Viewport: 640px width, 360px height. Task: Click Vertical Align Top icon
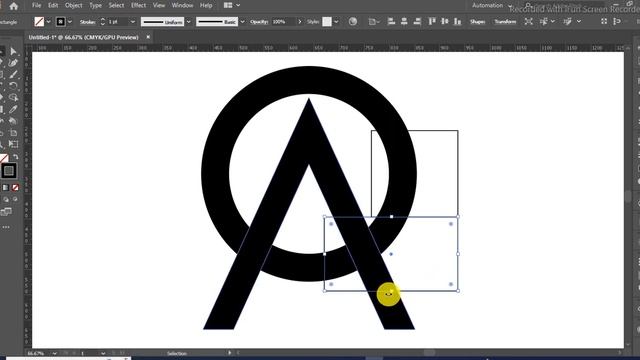click(x=432, y=22)
